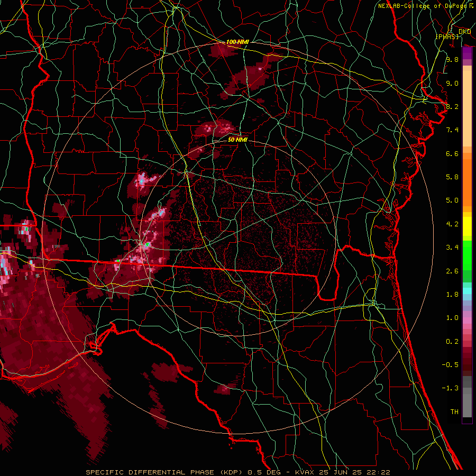Click the "100 NMI" range ring label

[237, 42]
